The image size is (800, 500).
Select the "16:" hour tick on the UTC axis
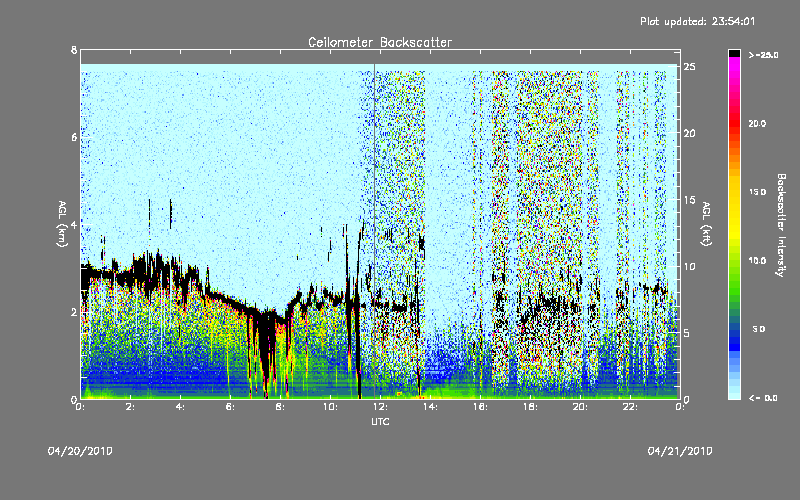[x=481, y=407]
